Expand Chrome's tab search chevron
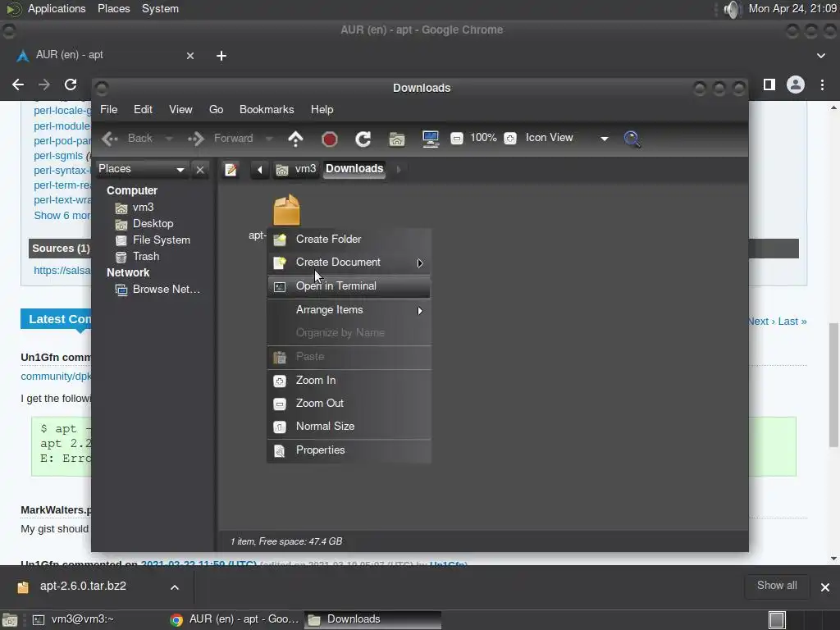 click(820, 56)
